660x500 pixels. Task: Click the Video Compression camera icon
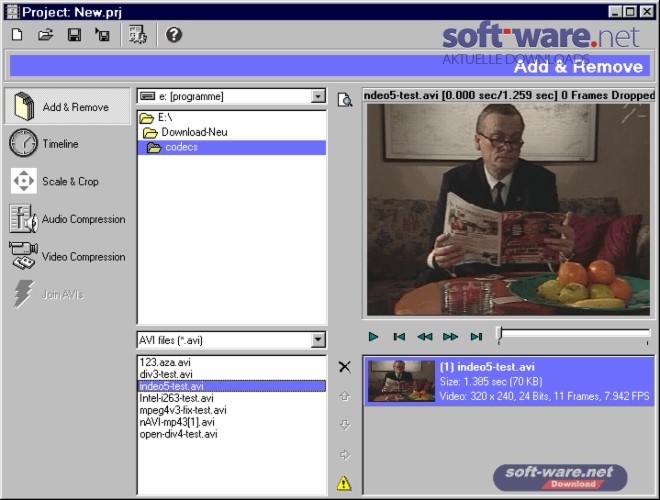point(24,255)
